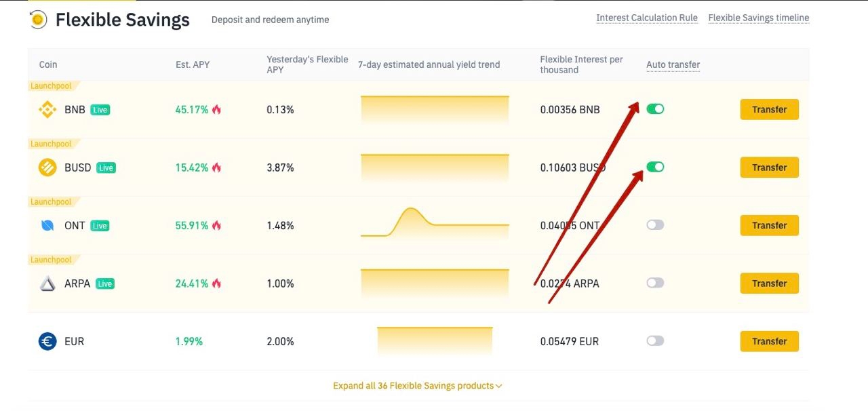Click the BNB coin icon
Viewport: 868px width, 411px height.
(47, 109)
